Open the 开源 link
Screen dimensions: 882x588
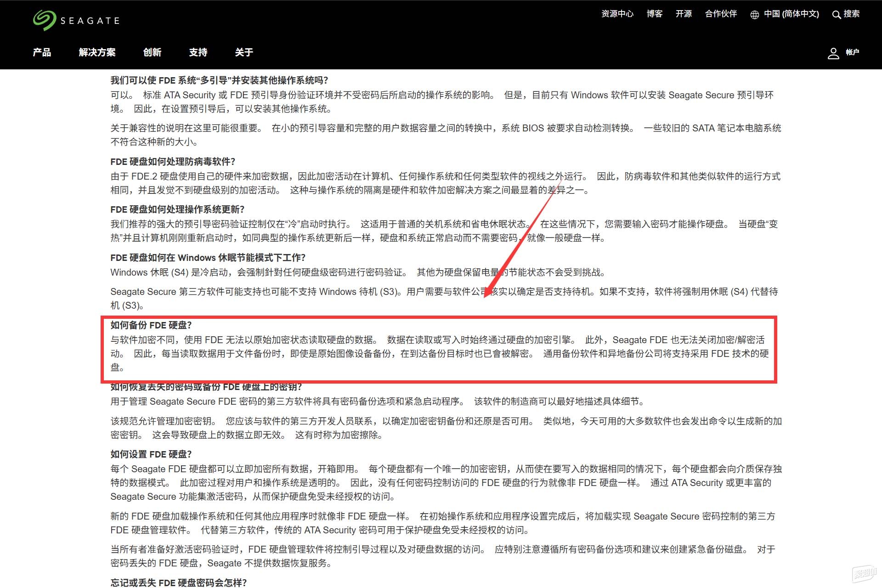point(684,14)
